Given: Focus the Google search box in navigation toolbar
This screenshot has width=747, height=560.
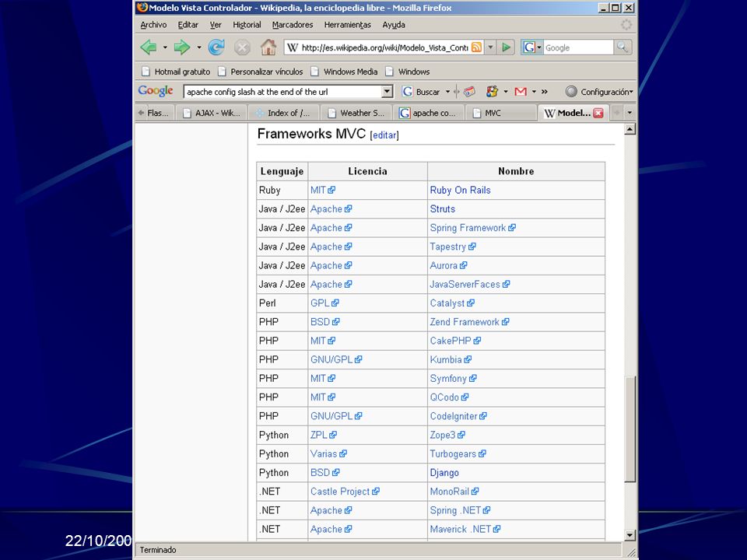Looking at the screenshot, I should pos(578,47).
